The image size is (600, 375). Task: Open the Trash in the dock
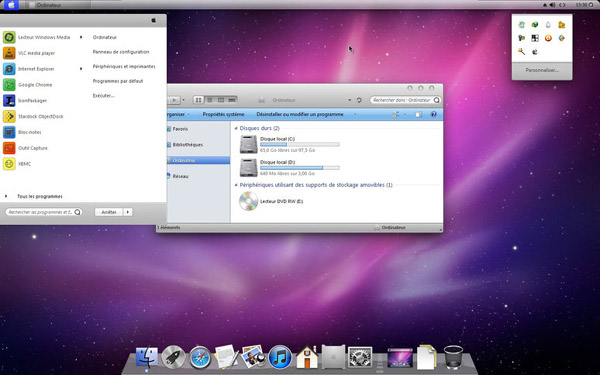[x=453, y=357]
